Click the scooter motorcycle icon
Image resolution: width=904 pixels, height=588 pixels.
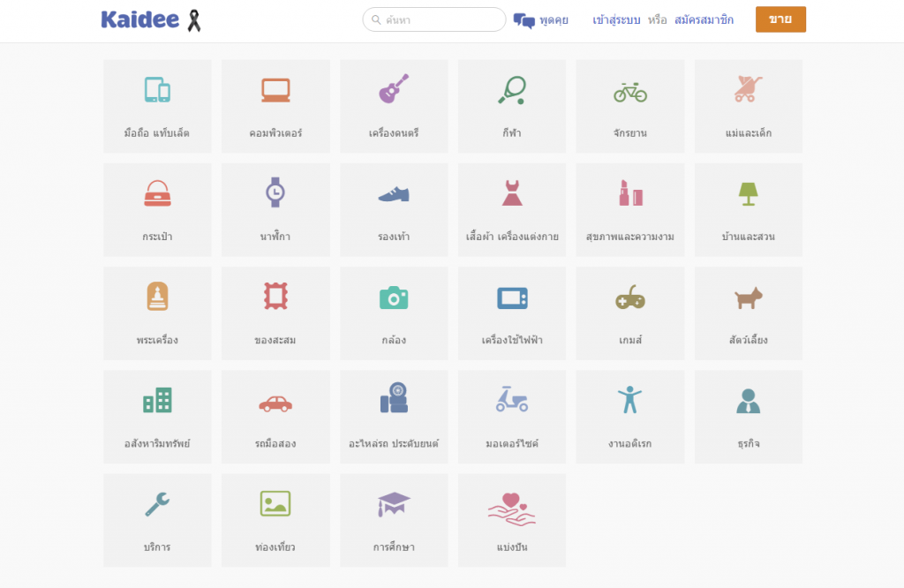(x=512, y=400)
